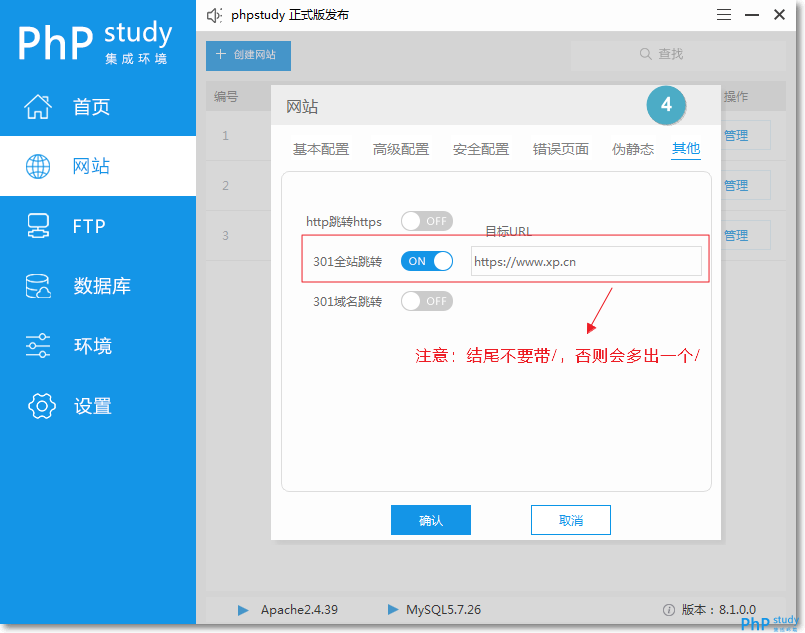The height and width of the screenshot is (633, 805).
Task: Open the hamburger menu icon
Action: coord(724,15)
